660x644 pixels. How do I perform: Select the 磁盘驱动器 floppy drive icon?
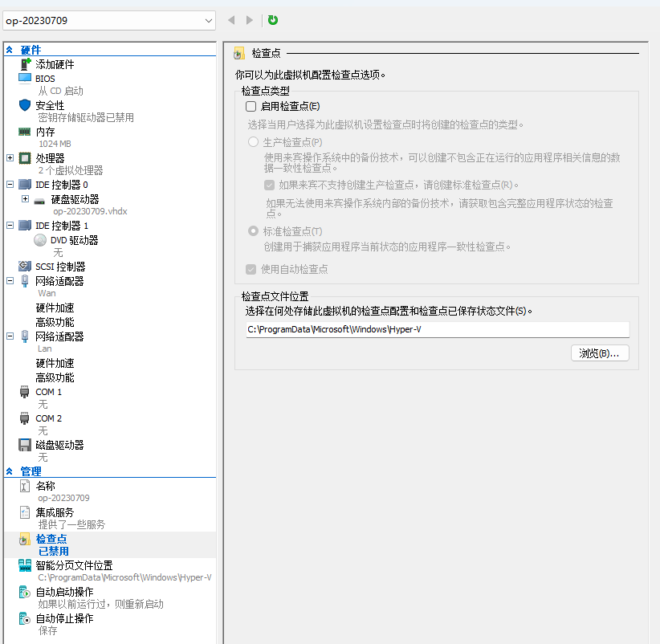[x=25, y=445]
